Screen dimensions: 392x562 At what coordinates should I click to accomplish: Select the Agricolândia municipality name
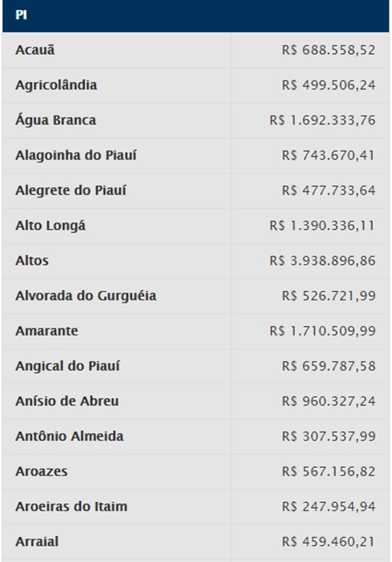pyautogui.click(x=56, y=85)
